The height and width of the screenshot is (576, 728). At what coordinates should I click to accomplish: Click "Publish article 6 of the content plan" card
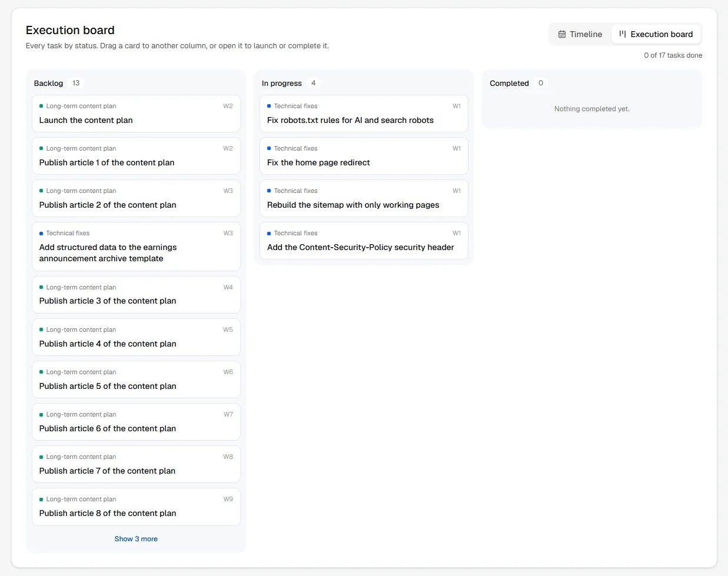point(136,422)
